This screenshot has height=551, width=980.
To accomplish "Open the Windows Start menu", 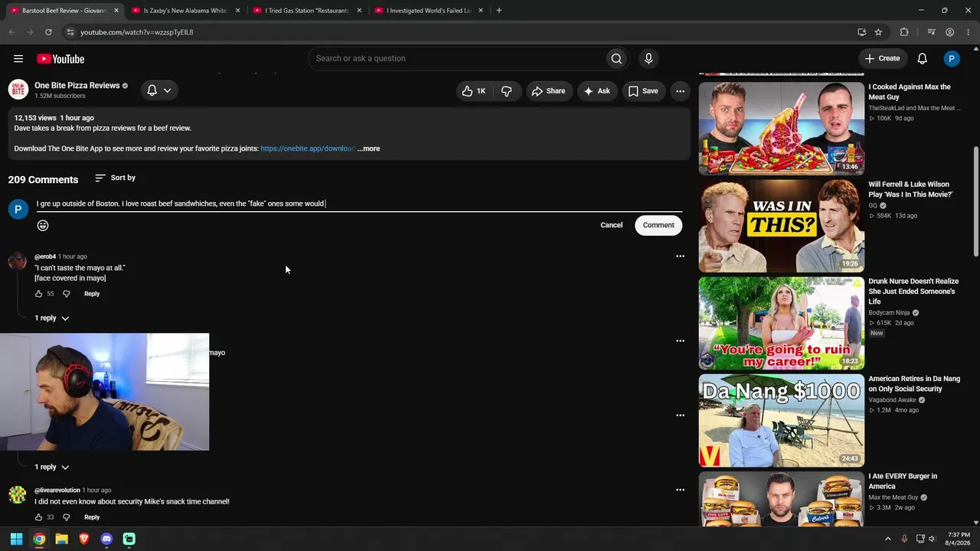I will [x=16, y=539].
